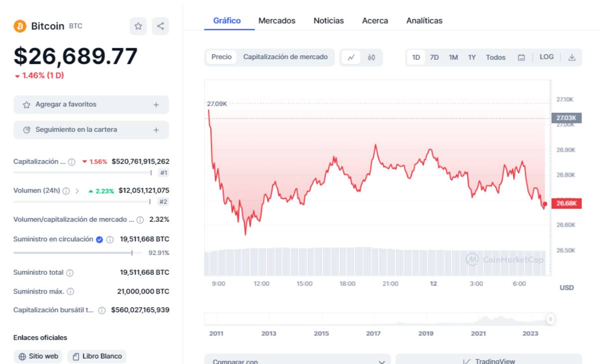Select the 7D time range
The image size is (599, 364).
pos(434,57)
